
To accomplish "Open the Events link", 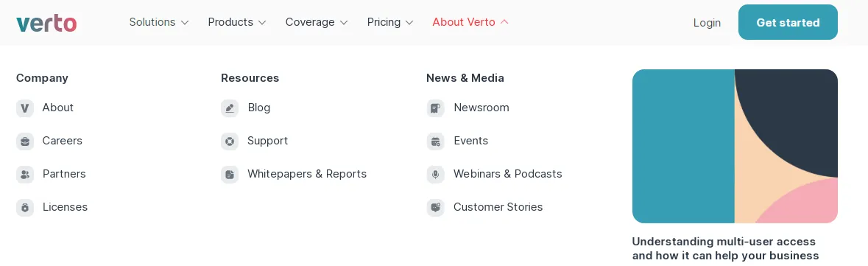I will (x=471, y=141).
